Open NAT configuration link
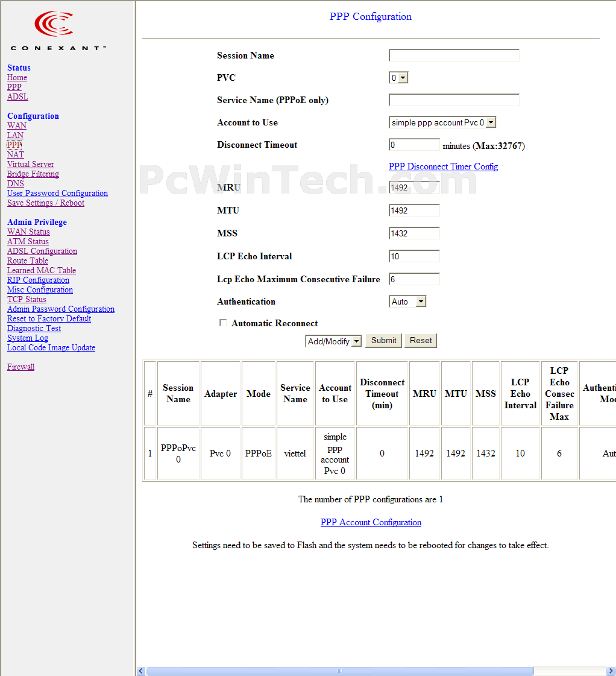 (16, 154)
